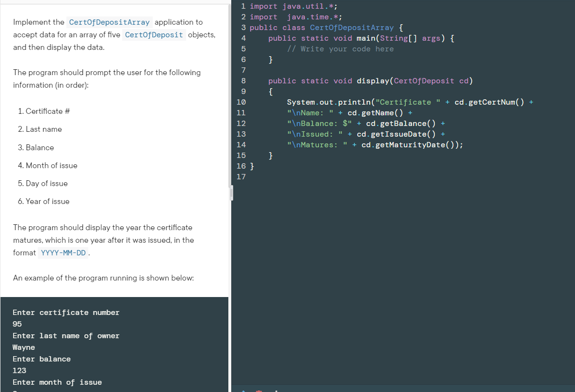Click the red icon in the bottom toolbar

pyautogui.click(x=258, y=390)
